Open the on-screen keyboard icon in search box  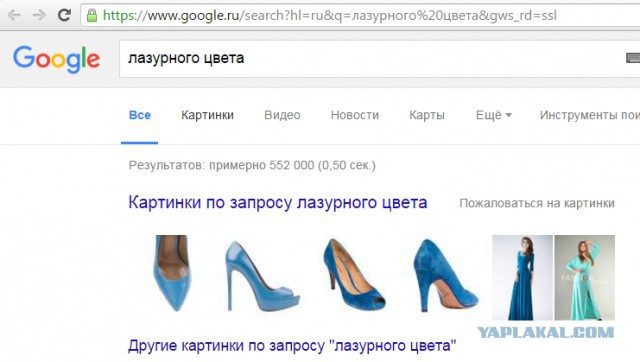click(633, 58)
